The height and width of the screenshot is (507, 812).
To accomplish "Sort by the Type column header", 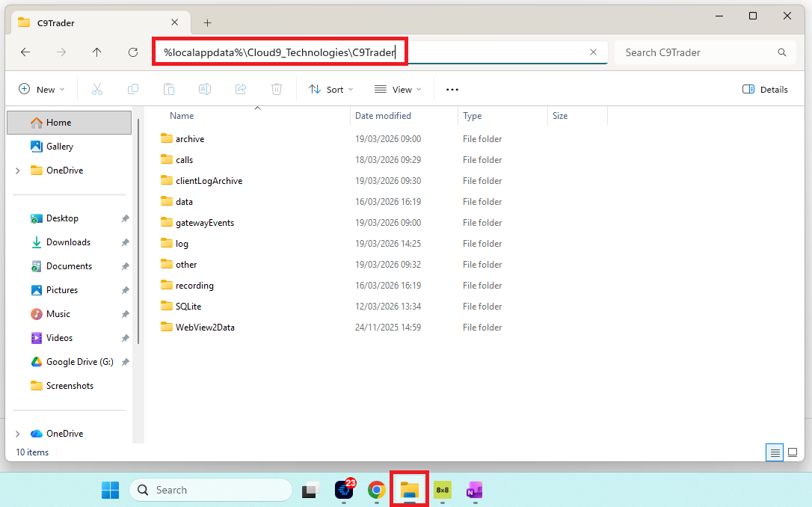I will [x=502, y=116].
